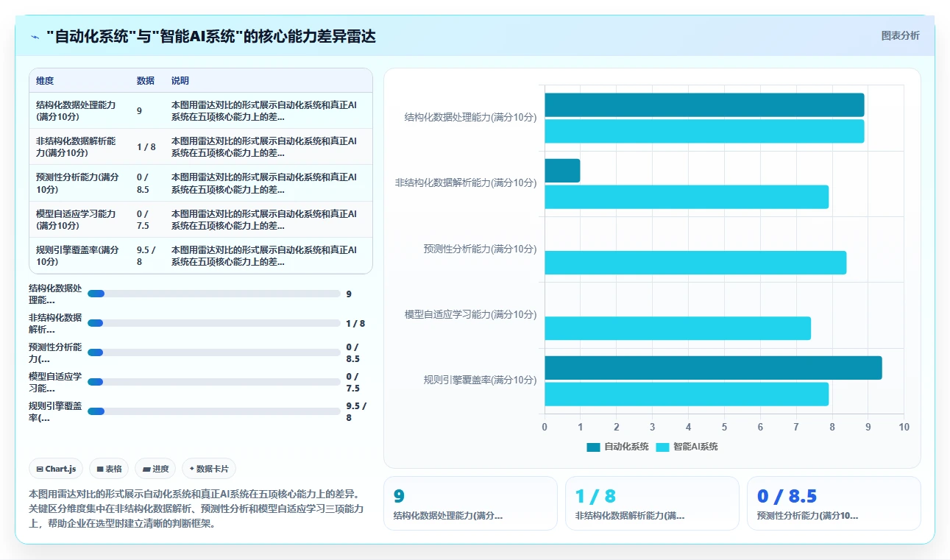Click the 图表分析 label in header

(x=900, y=35)
